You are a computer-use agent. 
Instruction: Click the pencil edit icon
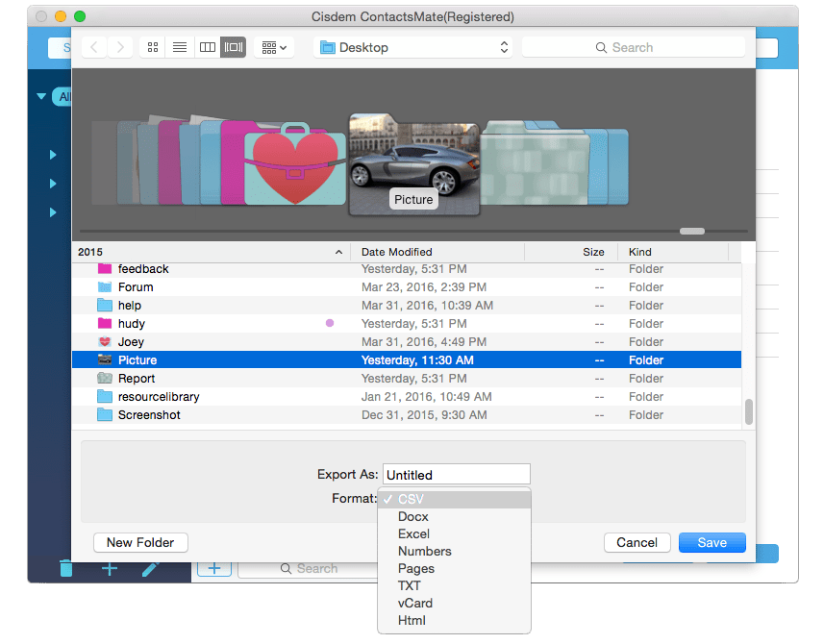pos(150,569)
